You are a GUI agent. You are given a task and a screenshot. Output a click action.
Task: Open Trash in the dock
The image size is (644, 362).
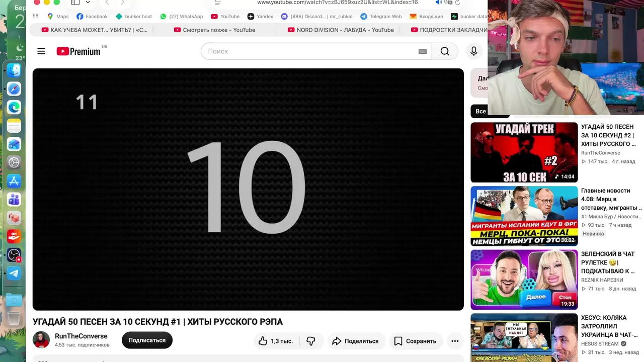pos(14,319)
